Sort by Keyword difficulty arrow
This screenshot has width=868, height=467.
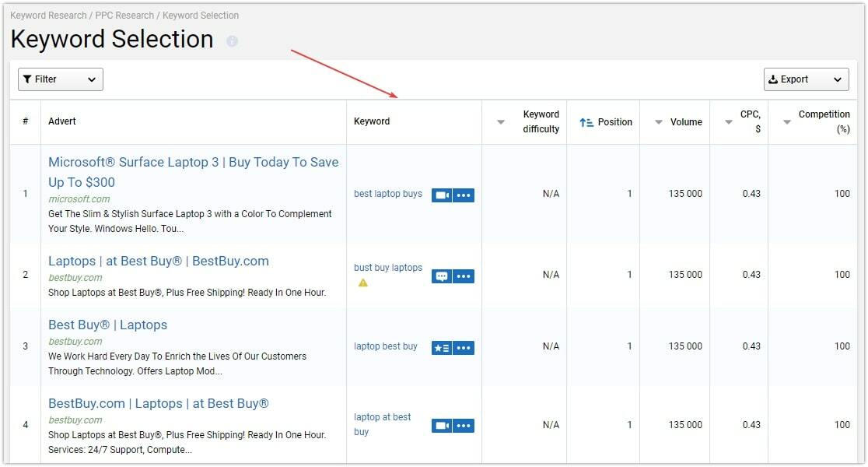click(500, 122)
